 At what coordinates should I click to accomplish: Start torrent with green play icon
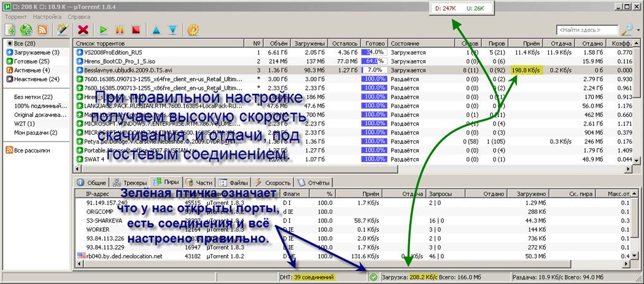click(104, 30)
